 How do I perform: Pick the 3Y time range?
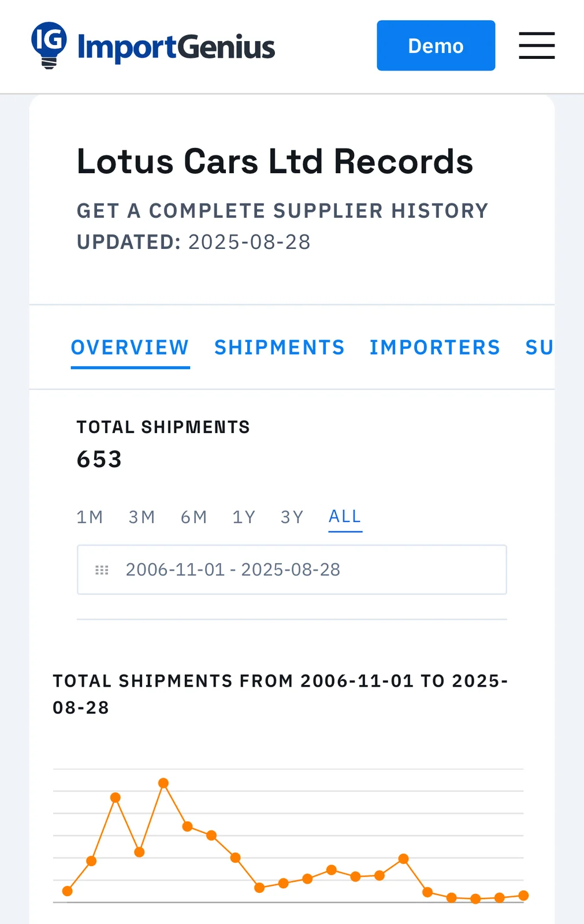(x=292, y=517)
